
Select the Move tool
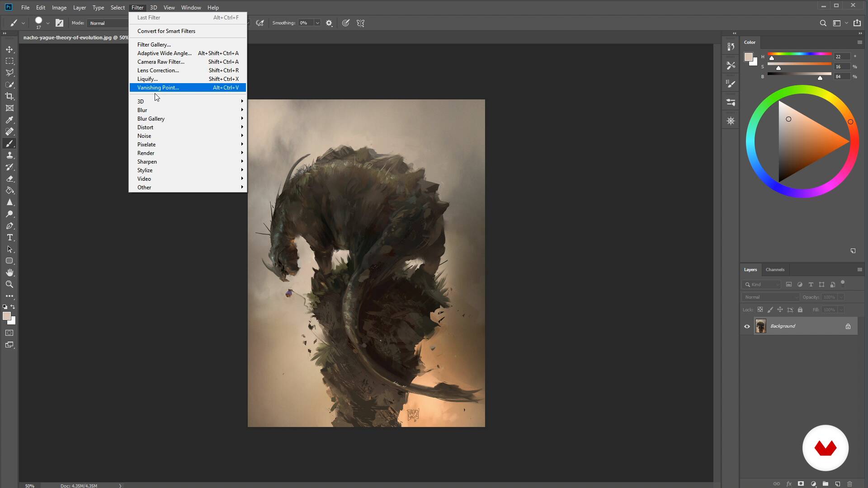(9, 49)
